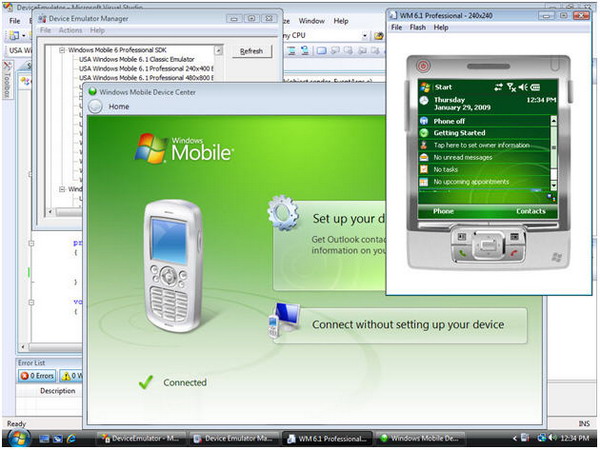The width and height of the screenshot is (600, 450).
Task: Select USA Windows Mobile 6.1 Professional 240x400
Action: (x=146, y=68)
